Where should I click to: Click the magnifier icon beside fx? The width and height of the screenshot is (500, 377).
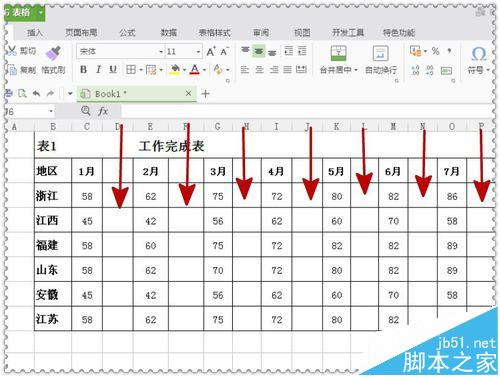click(86, 111)
